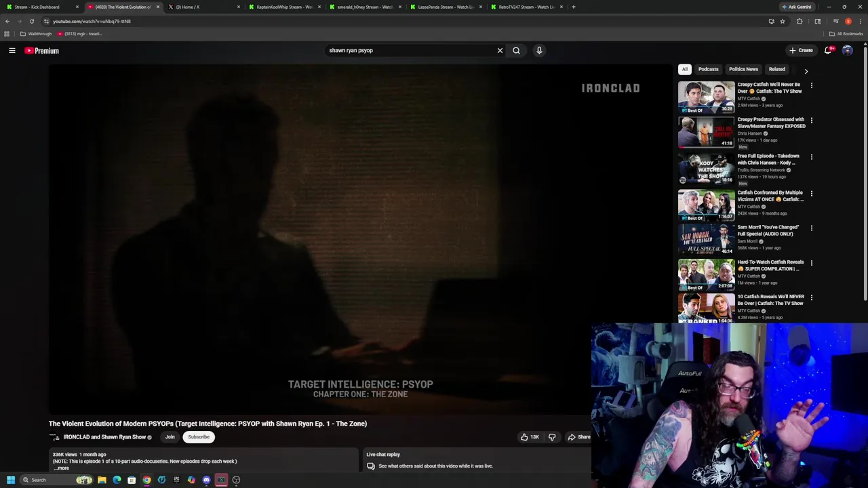This screenshot has height=488, width=868.
Task: Expand the description with ...more
Action: tap(62, 468)
